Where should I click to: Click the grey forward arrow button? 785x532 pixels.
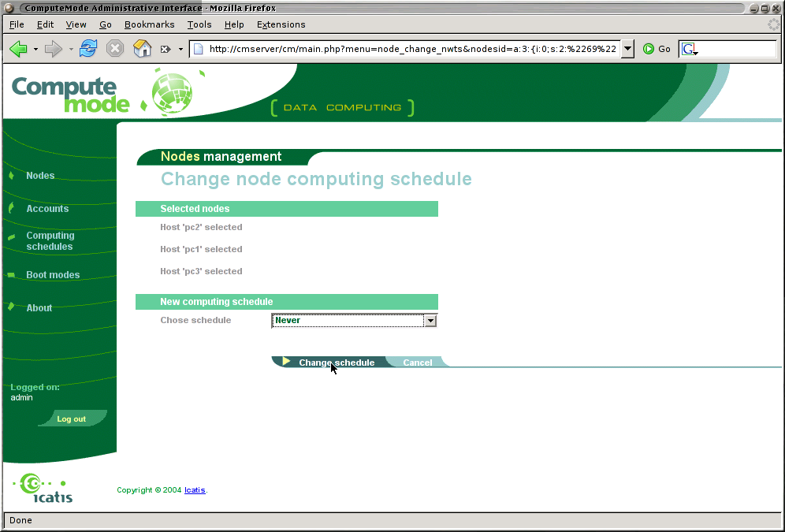53,49
